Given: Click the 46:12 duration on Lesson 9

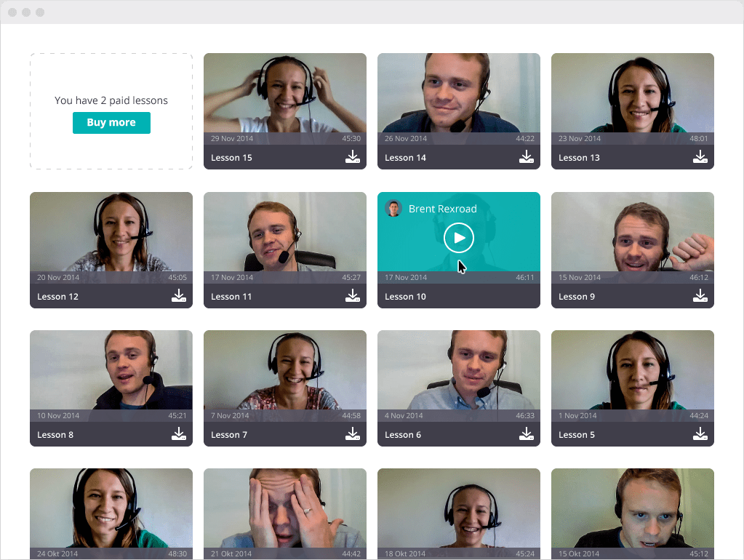Looking at the screenshot, I should point(698,278).
